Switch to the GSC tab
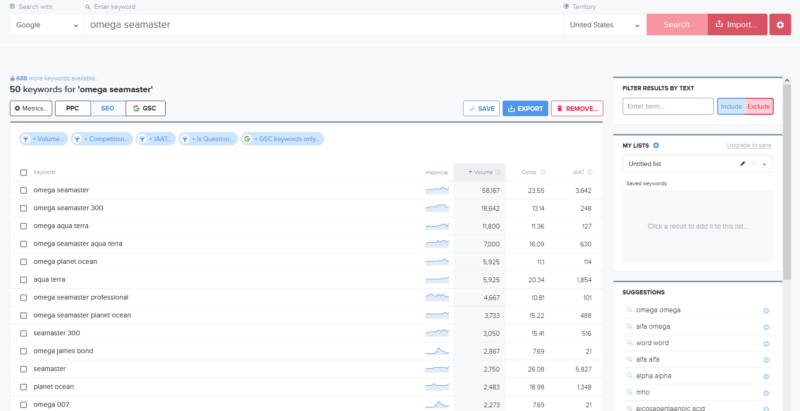Viewport: 800px width, 411px height. [x=145, y=108]
